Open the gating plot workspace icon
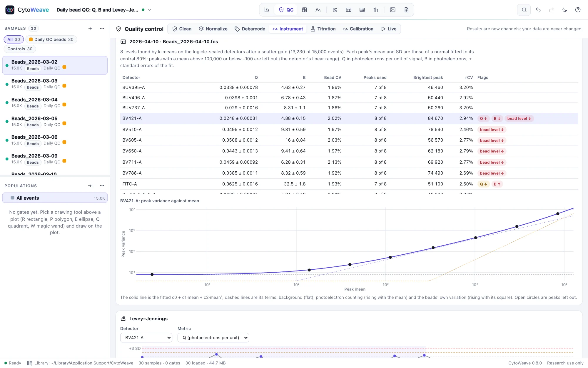This screenshot has width=588, height=368. [267, 10]
